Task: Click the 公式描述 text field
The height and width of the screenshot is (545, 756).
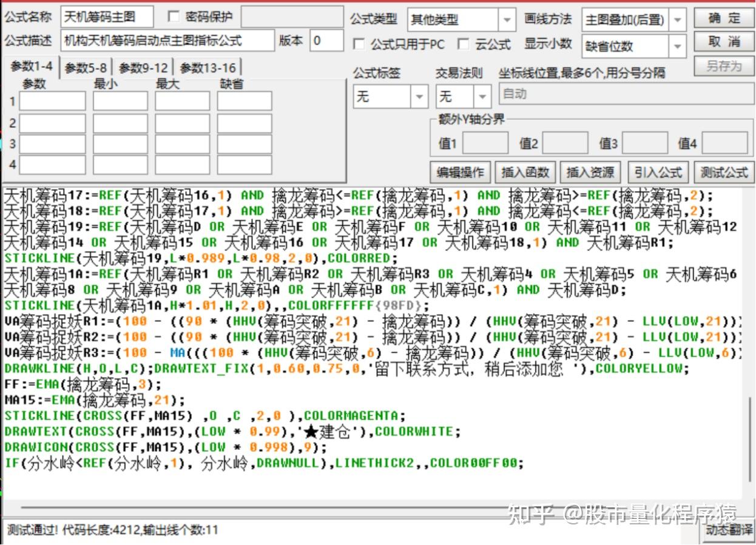Action: pos(167,41)
